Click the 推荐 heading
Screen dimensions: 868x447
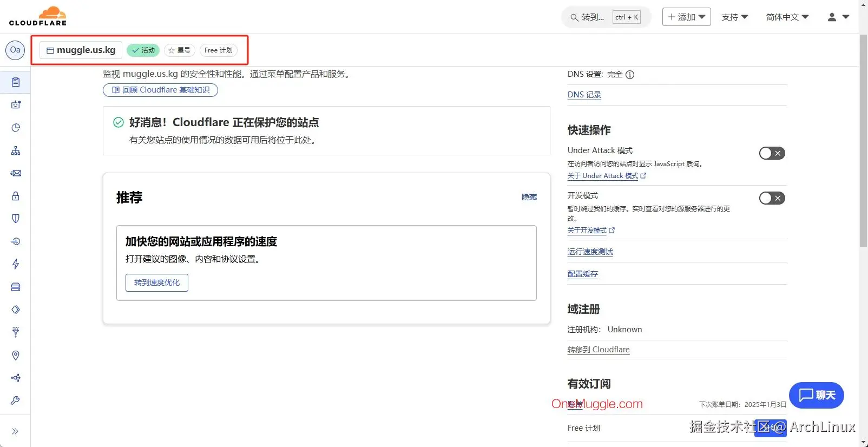pyautogui.click(x=129, y=198)
